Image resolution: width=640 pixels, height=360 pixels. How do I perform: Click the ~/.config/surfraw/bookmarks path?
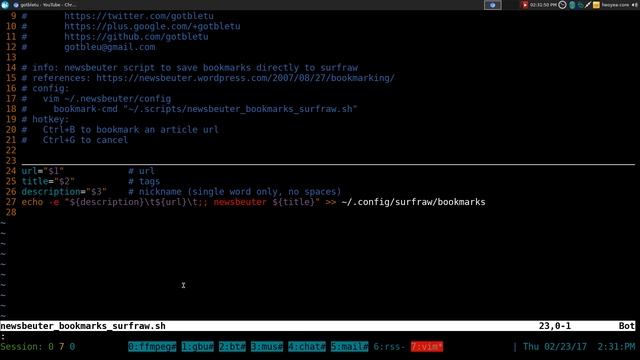click(413, 202)
